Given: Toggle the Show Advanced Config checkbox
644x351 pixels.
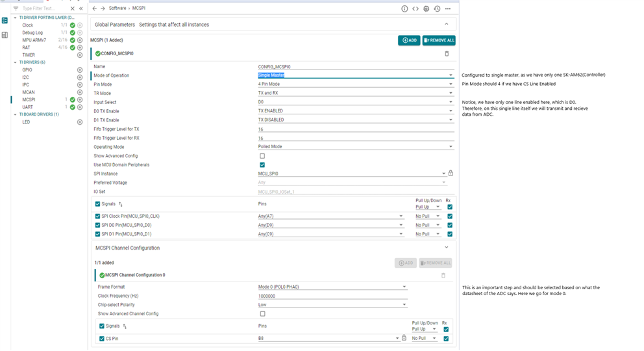Looking at the screenshot, I should click(x=262, y=156).
